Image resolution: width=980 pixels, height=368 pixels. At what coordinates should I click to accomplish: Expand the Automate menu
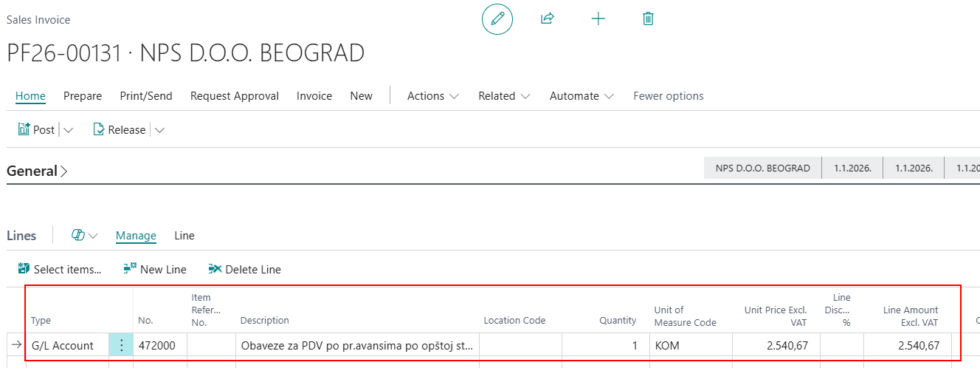coord(582,96)
